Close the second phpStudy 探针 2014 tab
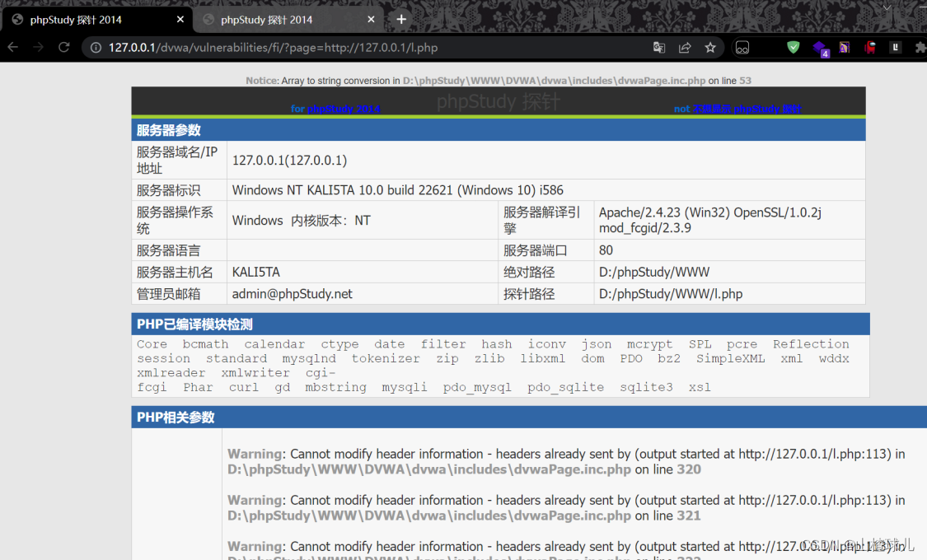927x560 pixels. [371, 20]
